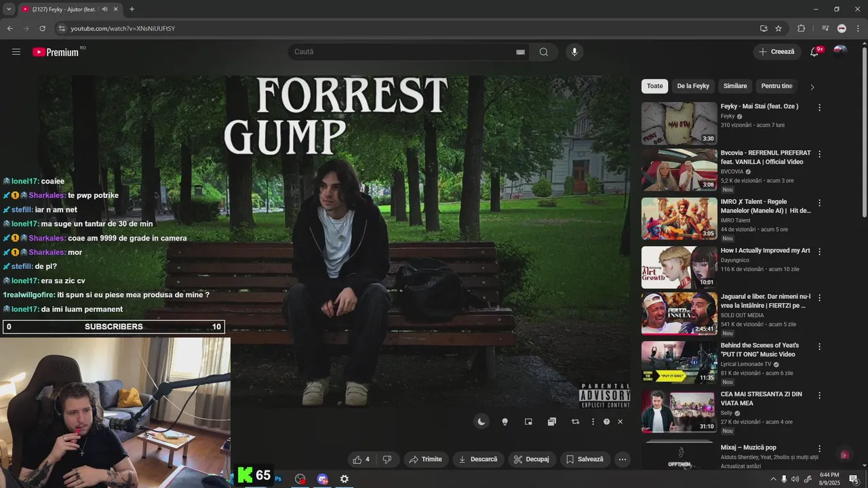Click the browser address bar URL
The height and width of the screenshot is (488, 868).
(x=123, y=28)
